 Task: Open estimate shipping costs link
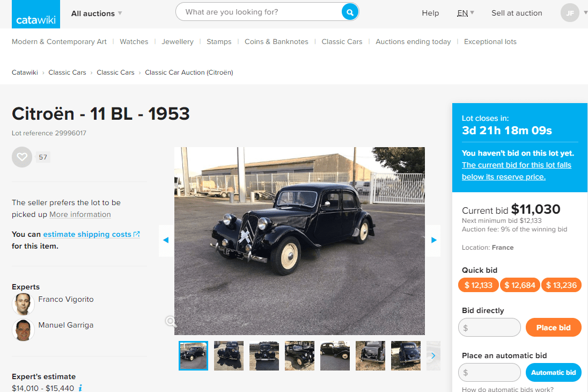(91, 234)
